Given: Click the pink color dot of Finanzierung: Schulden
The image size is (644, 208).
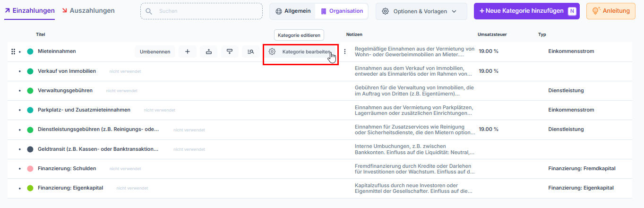Looking at the screenshot, I should 30,168.
